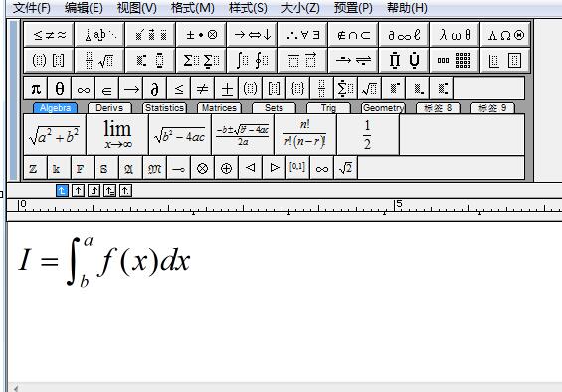Open the integral templates palette
562x392 pixels.
[x=252, y=60]
